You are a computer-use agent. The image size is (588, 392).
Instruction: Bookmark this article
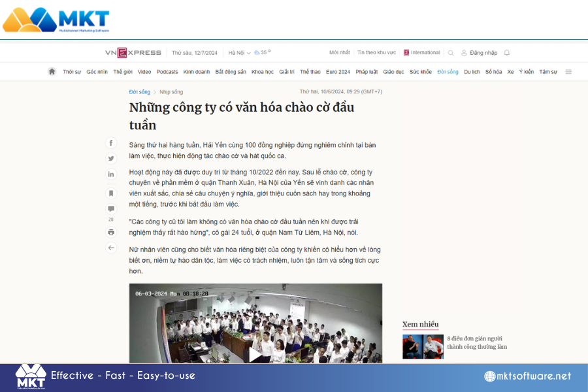111,193
